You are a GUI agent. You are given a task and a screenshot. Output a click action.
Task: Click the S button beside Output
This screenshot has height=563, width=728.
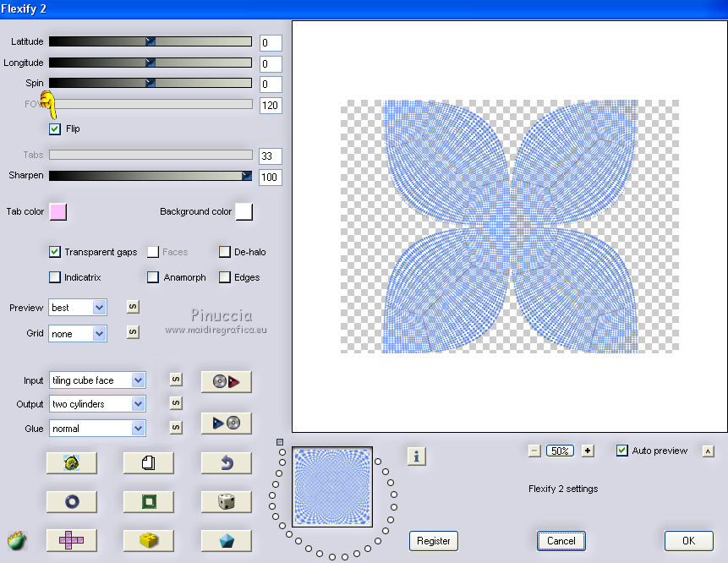point(176,403)
